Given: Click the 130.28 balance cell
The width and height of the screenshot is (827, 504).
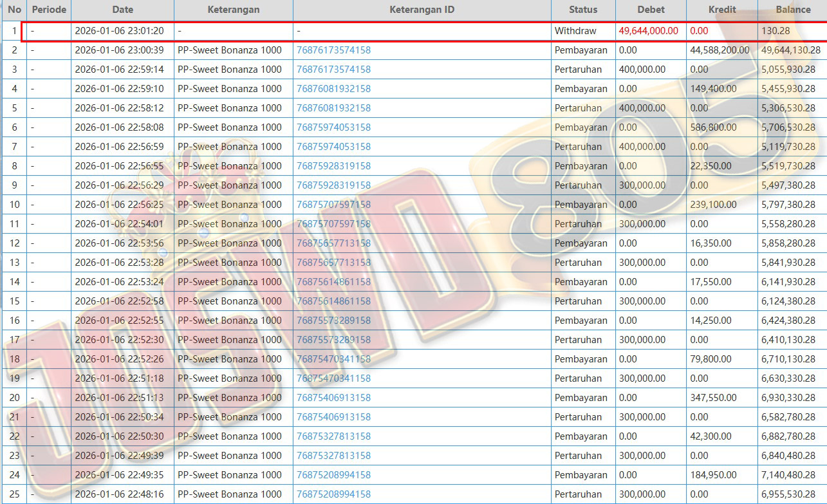Looking at the screenshot, I should pos(776,31).
